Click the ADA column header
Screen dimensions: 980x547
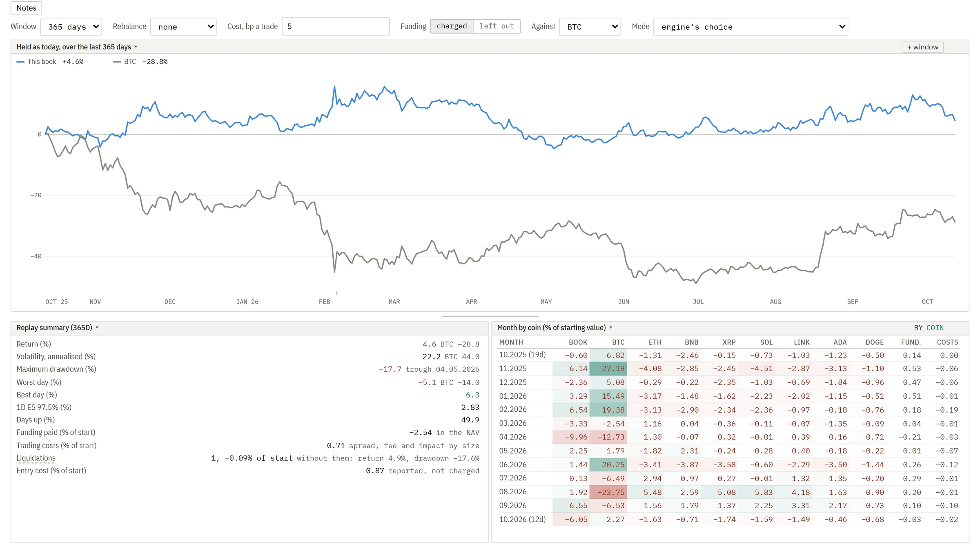click(x=840, y=342)
